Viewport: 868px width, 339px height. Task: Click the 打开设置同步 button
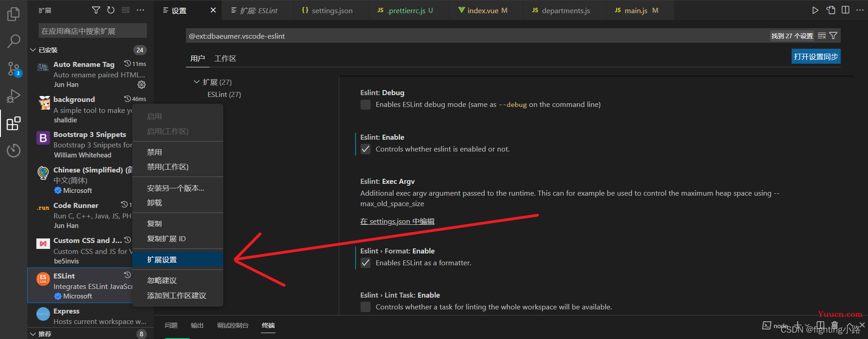coord(816,56)
